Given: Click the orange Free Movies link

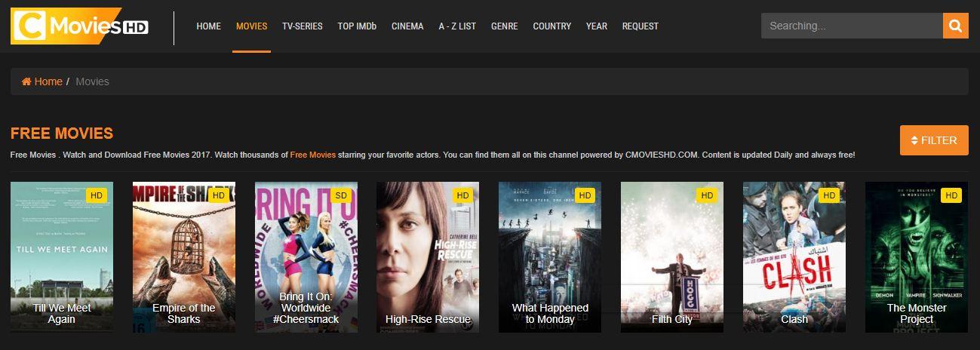Looking at the screenshot, I should (x=312, y=155).
